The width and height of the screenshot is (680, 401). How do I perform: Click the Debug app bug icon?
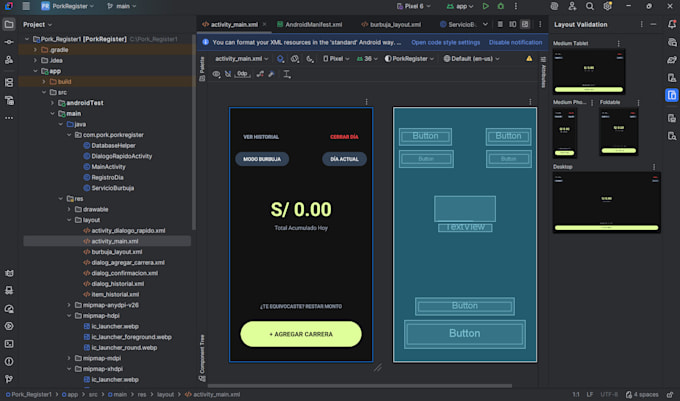point(501,6)
